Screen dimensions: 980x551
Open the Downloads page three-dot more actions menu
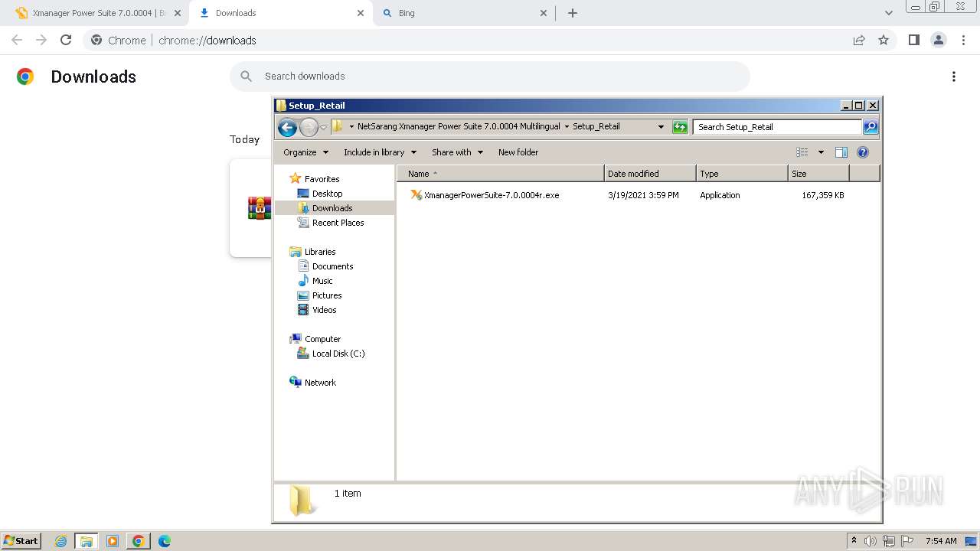click(x=954, y=77)
